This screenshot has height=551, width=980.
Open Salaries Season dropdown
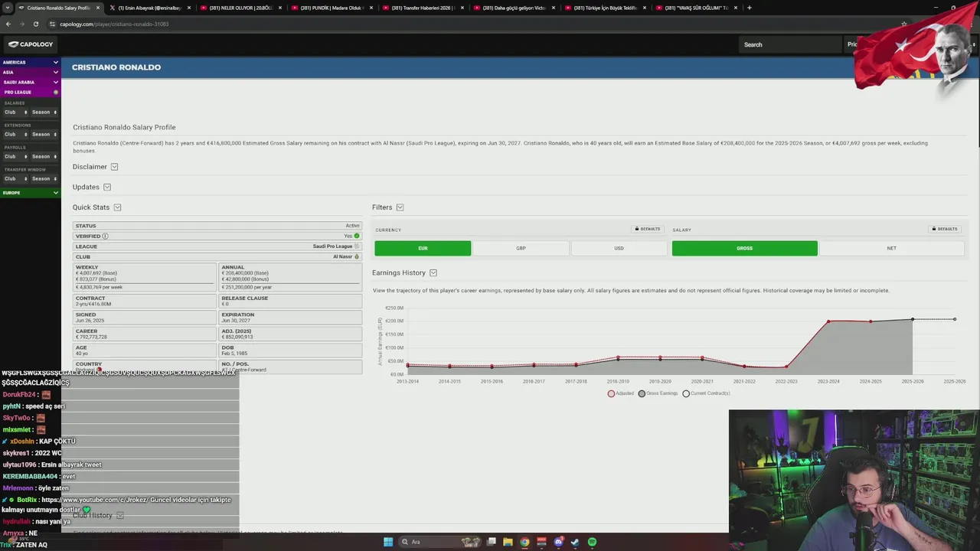pyautogui.click(x=44, y=112)
